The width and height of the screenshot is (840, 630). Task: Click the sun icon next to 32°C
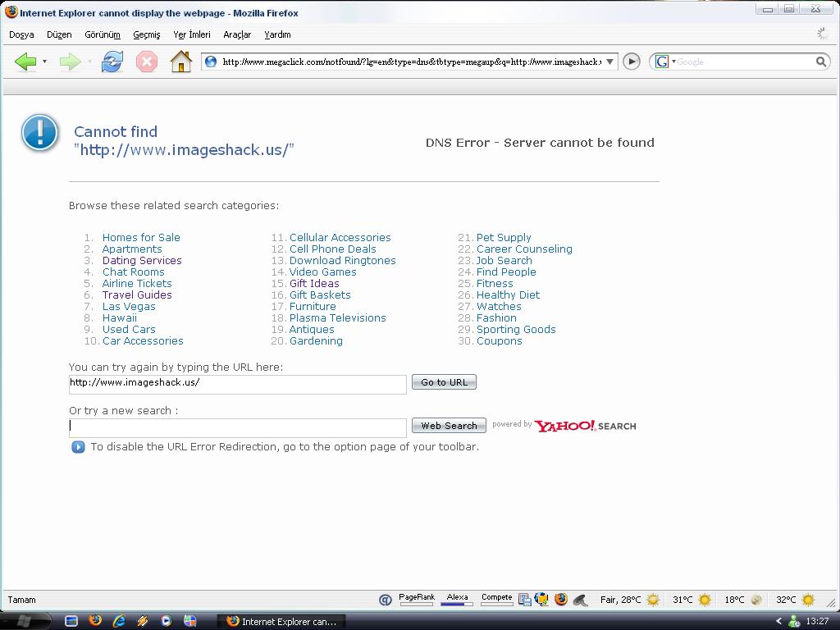click(808, 600)
